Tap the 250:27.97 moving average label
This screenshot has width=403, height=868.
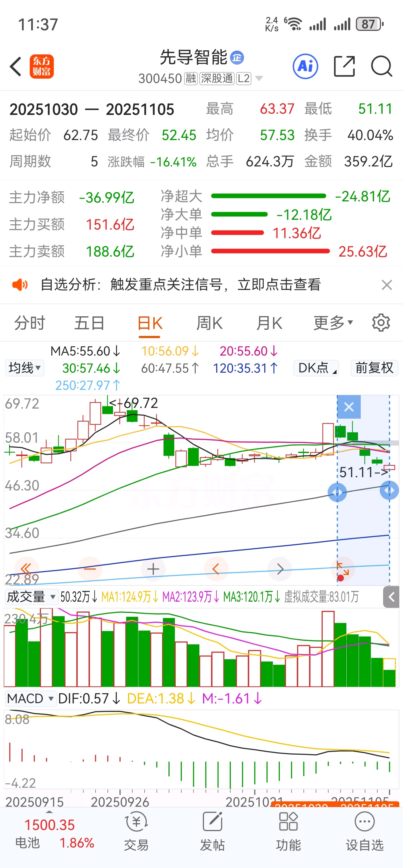pyautogui.click(x=88, y=385)
